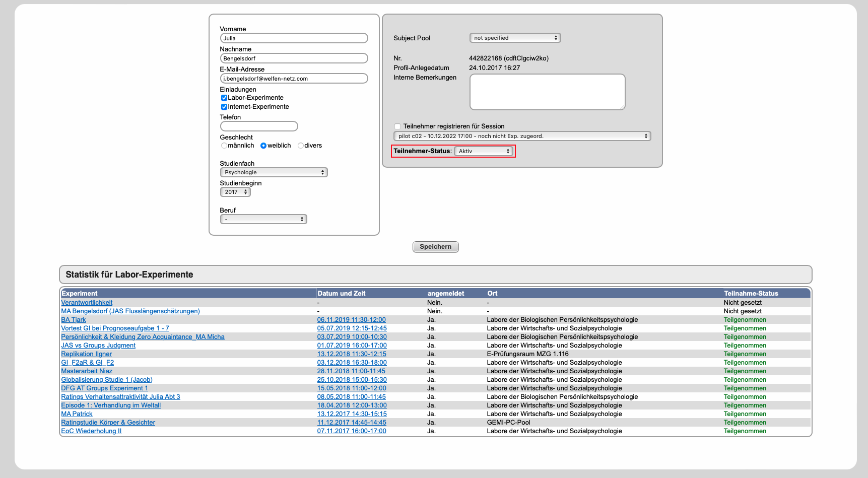Viewport: 868px width, 478px height.
Task: Click into the Vorname text field
Action: (x=294, y=38)
